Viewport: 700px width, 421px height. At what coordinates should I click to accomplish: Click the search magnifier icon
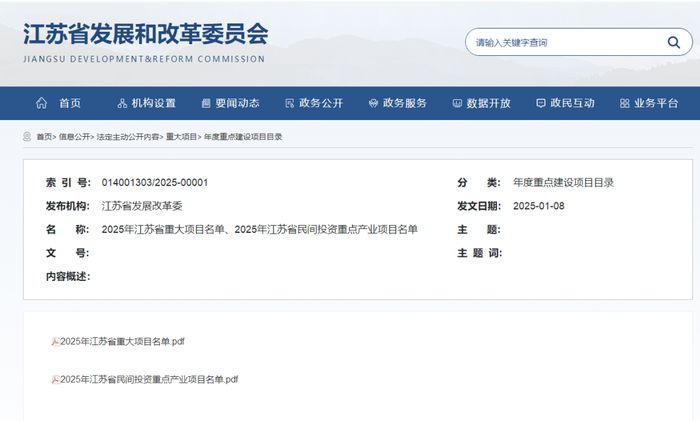point(673,42)
